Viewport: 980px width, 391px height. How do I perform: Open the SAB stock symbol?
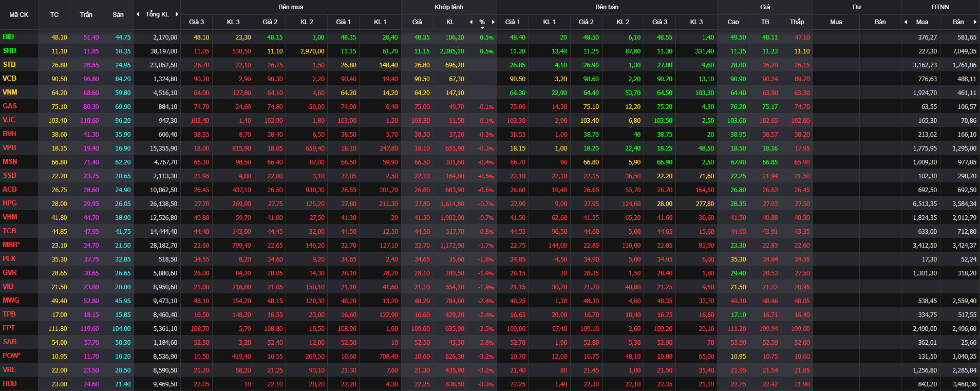click(9, 342)
